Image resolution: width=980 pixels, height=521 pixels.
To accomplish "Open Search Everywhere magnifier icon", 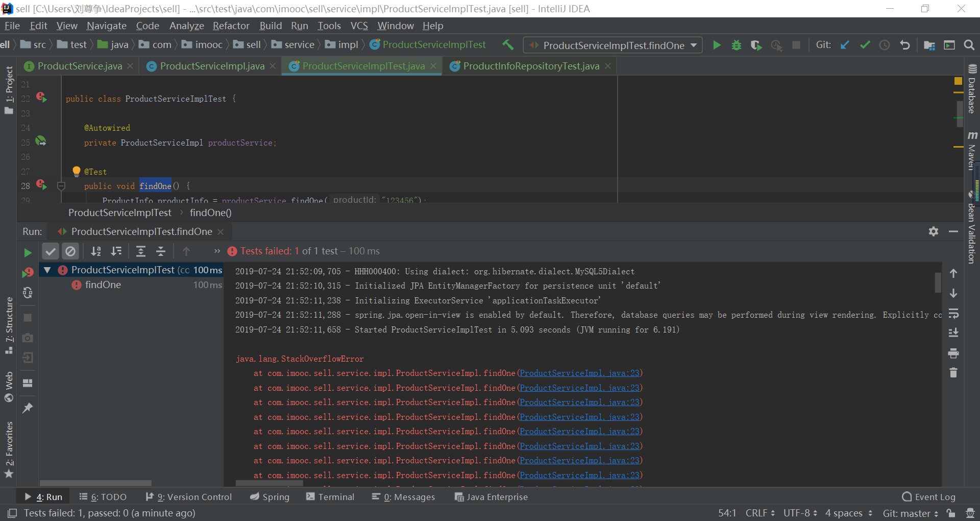I will [x=969, y=45].
